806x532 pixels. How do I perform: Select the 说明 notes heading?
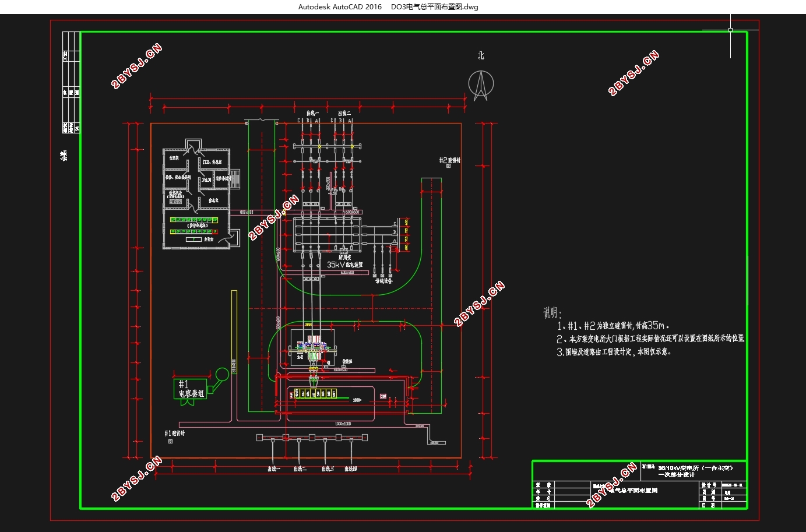coord(552,313)
